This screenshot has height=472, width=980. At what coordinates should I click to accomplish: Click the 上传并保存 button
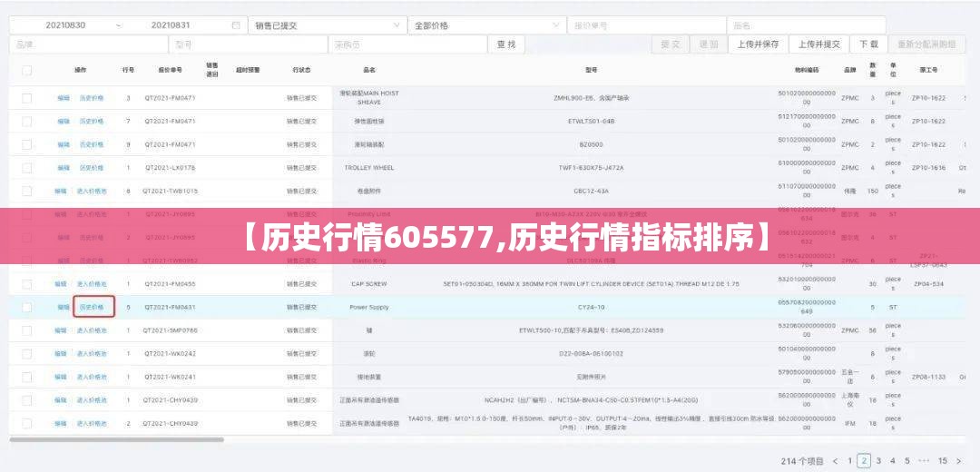pos(758,44)
